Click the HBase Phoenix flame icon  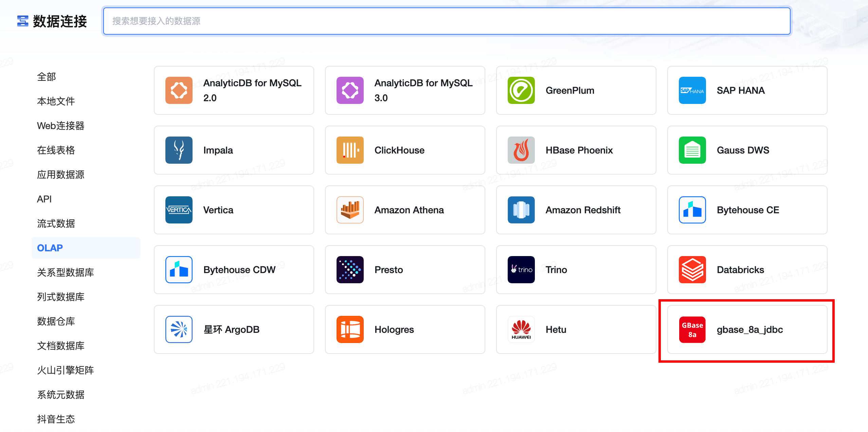[x=521, y=150]
